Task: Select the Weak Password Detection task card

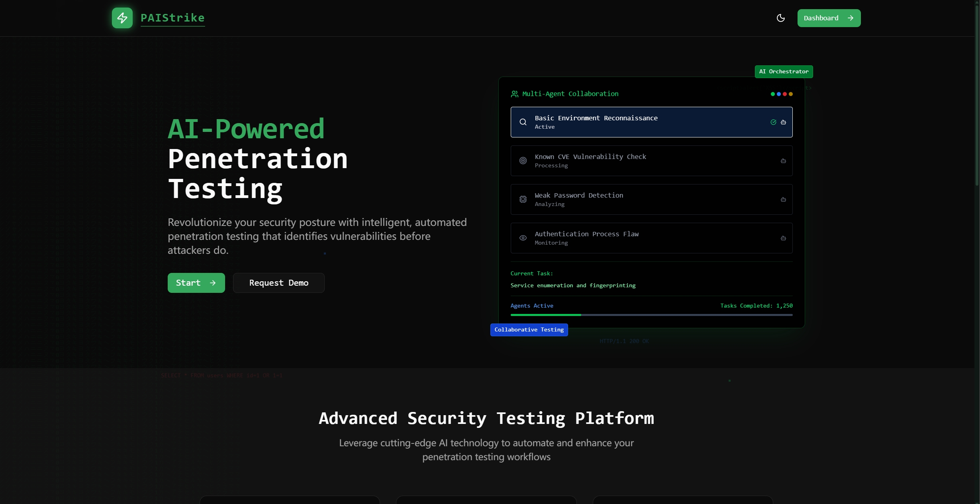Action: click(651, 199)
